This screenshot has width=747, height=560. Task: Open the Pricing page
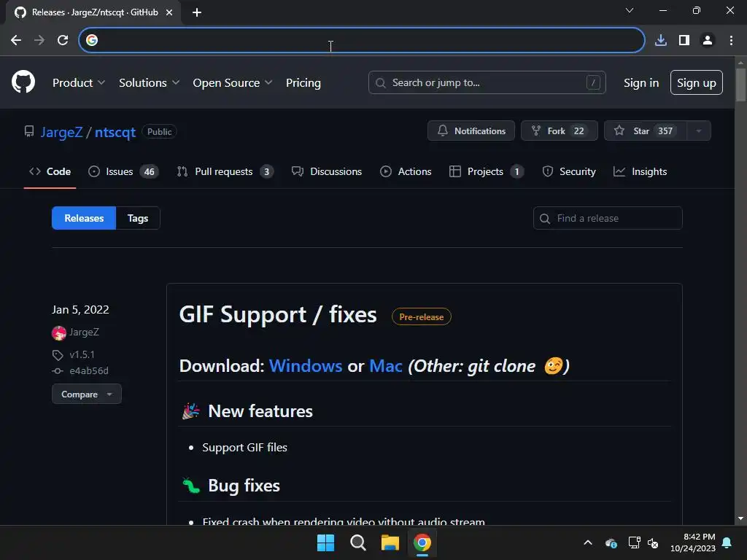coord(303,82)
